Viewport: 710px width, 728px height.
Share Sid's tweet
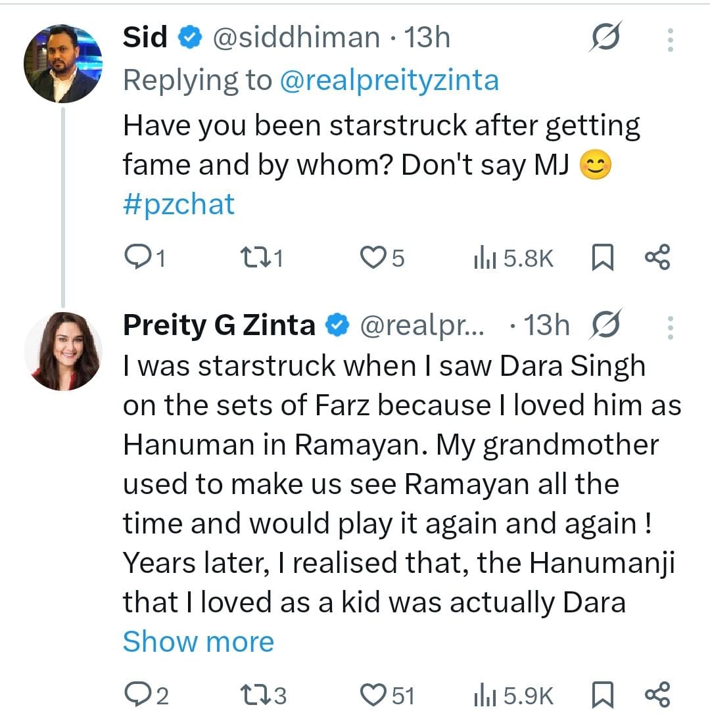pos(657,258)
